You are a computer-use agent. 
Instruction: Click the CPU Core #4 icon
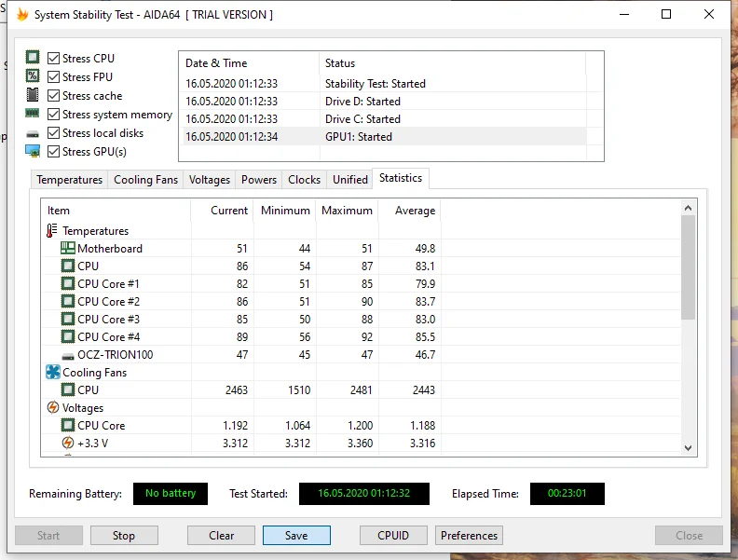pos(68,337)
